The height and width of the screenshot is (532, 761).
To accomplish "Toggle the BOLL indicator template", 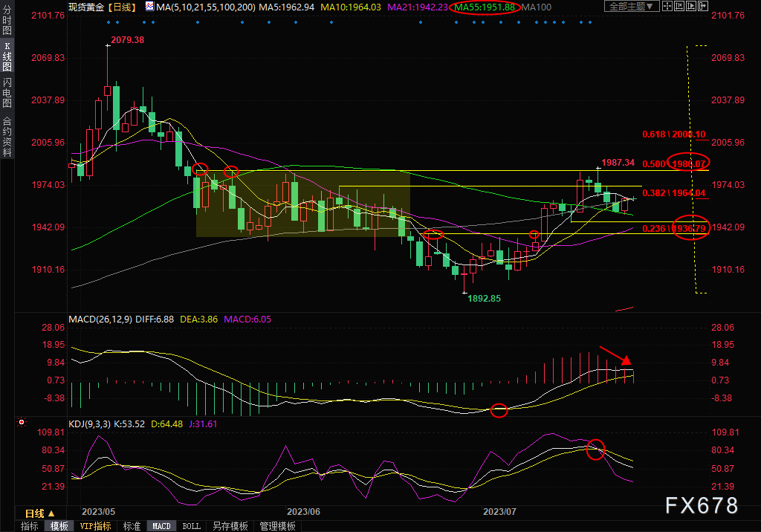I will (x=191, y=526).
